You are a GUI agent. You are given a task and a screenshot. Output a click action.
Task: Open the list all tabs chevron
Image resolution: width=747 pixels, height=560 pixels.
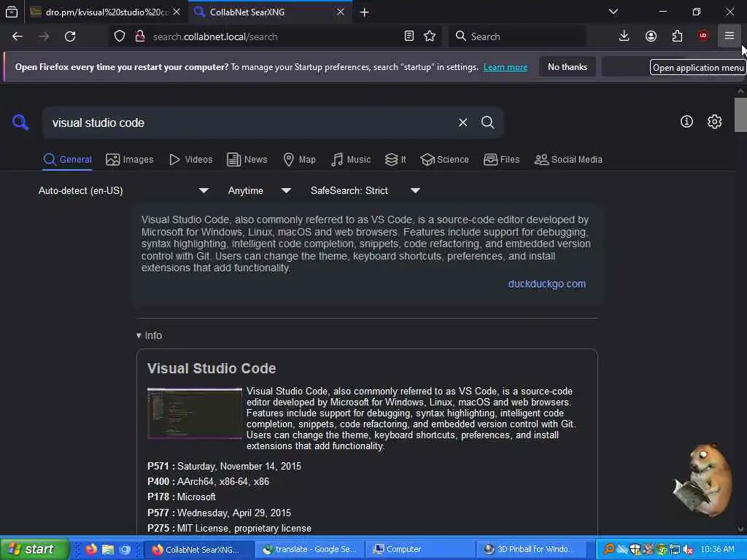pos(613,12)
